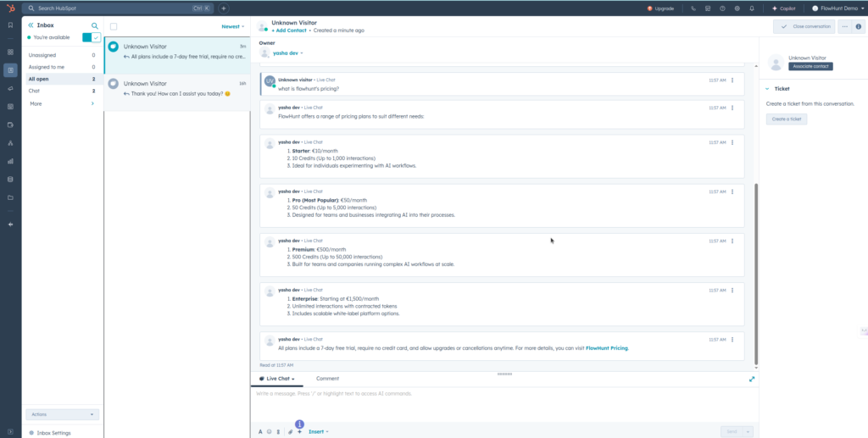The height and width of the screenshot is (438, 868).
Task: Open Inbox Settings
Action: [50, 433]
